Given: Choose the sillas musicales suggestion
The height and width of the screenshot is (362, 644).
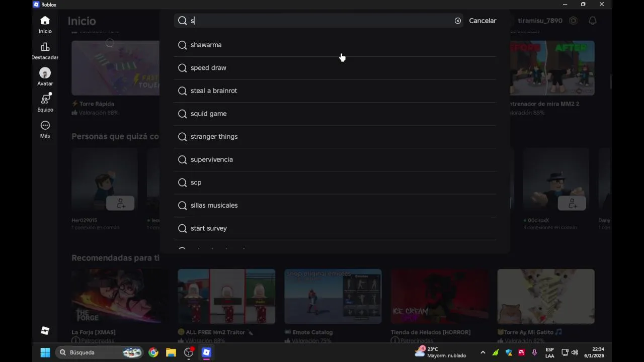Looking at the screenshot, I should point(335,205).
